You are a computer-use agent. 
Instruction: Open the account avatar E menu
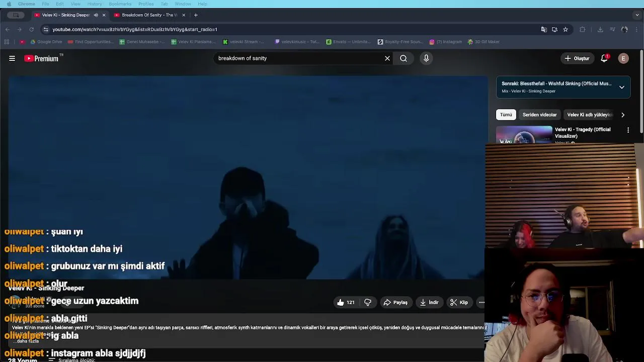(623, 58)
